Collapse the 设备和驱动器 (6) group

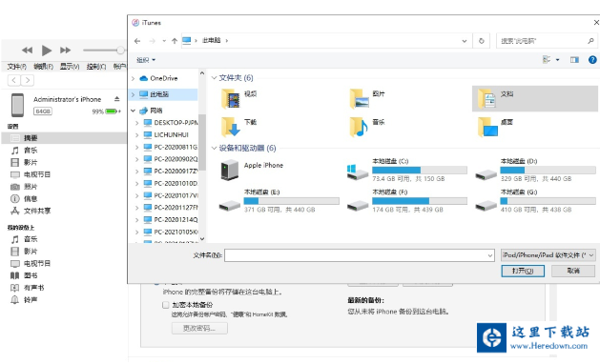[215, 148]
